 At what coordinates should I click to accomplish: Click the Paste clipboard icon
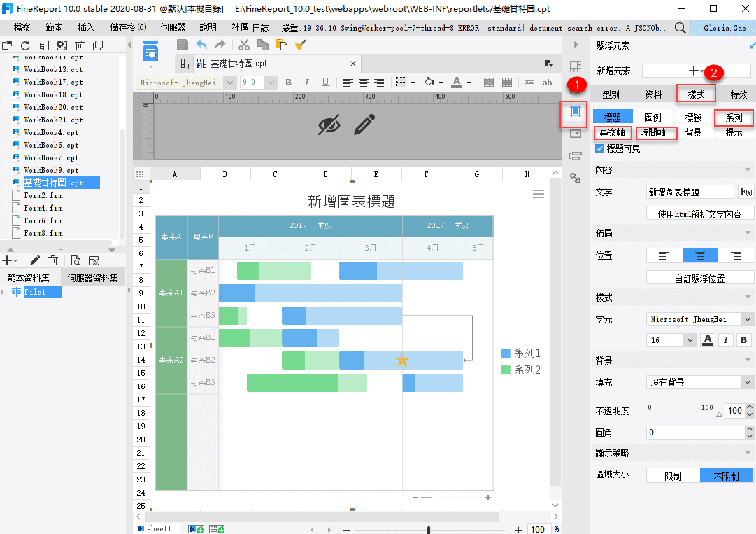[x=282, y=45]
